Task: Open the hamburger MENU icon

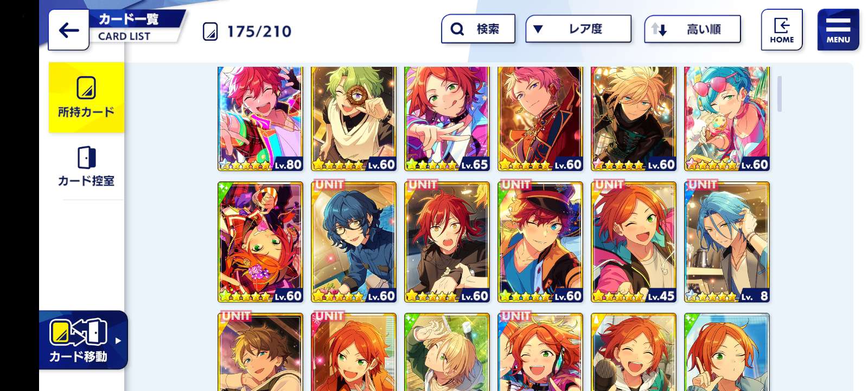Action: (x=838, y=30)
